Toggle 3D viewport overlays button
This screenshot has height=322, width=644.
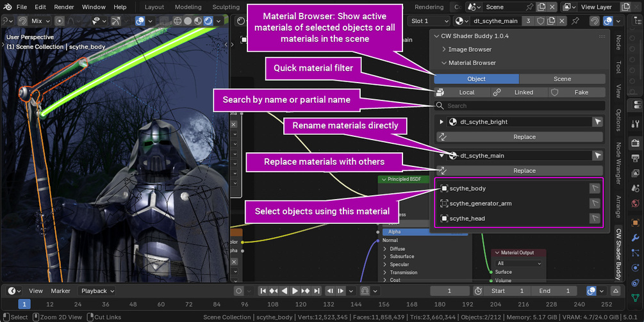tap(140, 21)
